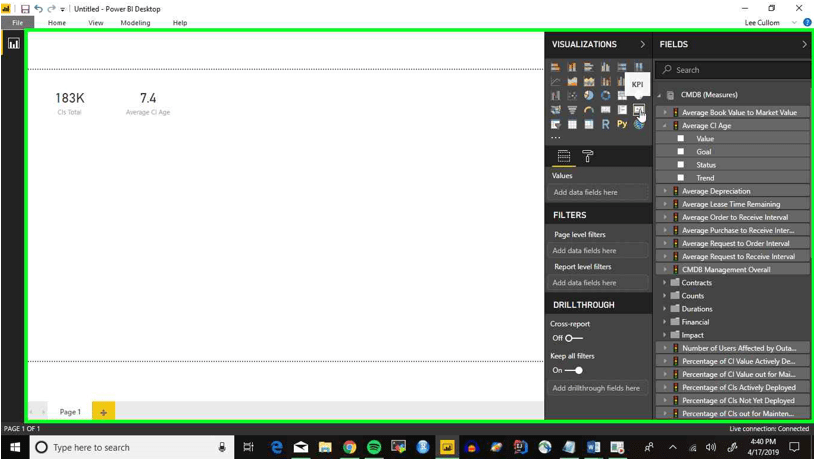
Task: Select the Funnel visual
Action: tap(572, 110)
